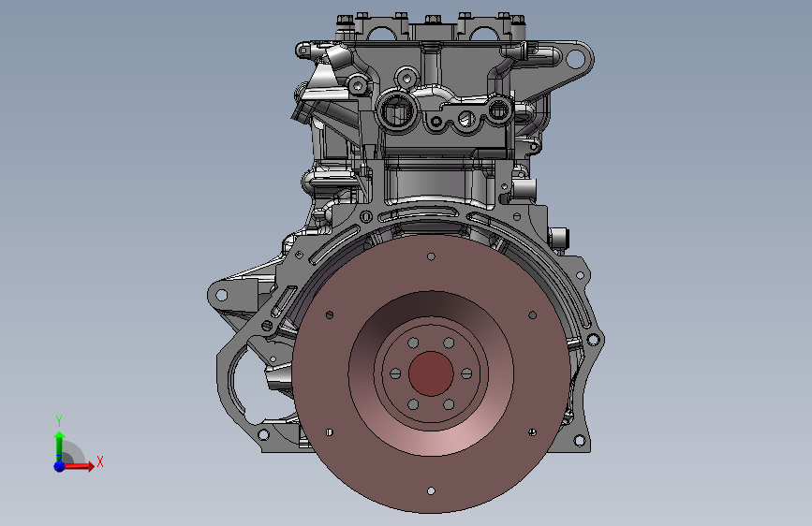This screenshot has height=526, width=812.
Task: Click the green Y axis arrow of the triad
Action: (x=60, y=446)
